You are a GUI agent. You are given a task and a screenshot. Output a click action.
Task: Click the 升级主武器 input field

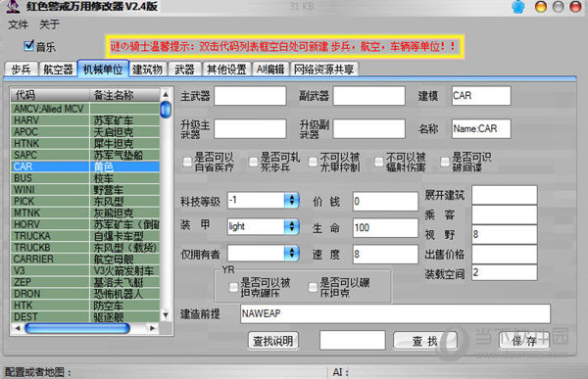[250, 129]
